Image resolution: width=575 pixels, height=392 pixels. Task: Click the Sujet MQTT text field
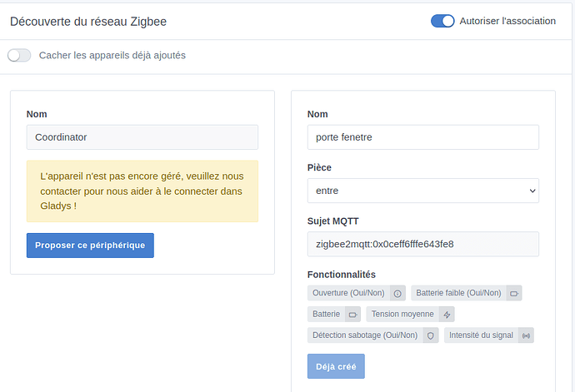(422, 244)
